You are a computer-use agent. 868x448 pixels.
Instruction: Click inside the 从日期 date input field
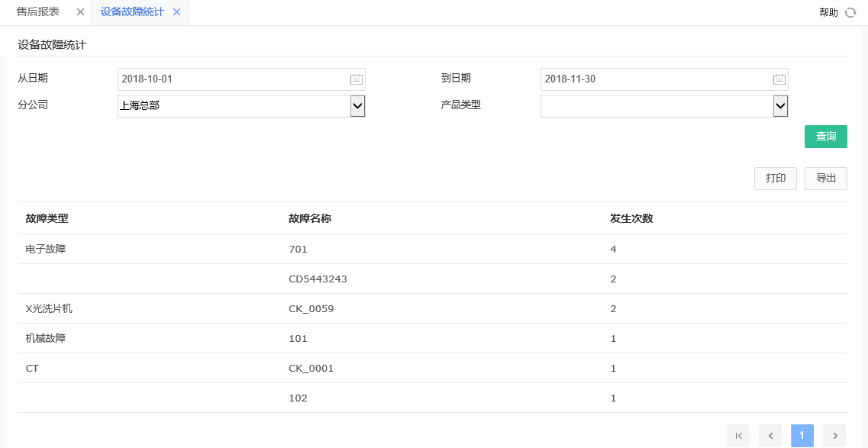coord(229,79)
